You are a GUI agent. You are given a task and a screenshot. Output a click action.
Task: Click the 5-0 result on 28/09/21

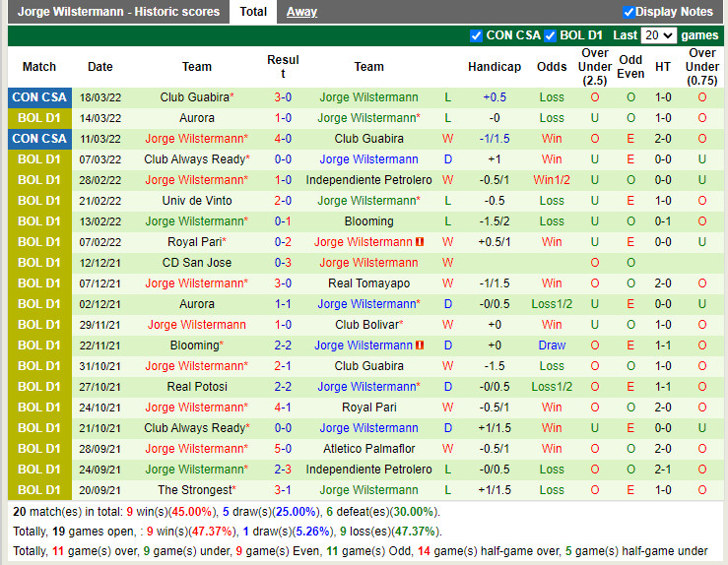pos(283,449)
